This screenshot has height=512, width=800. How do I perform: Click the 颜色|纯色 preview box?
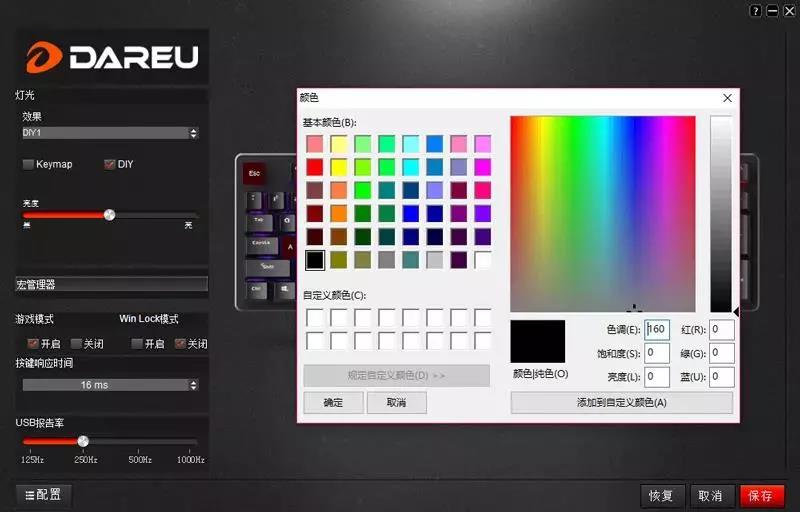coord(538,341)
